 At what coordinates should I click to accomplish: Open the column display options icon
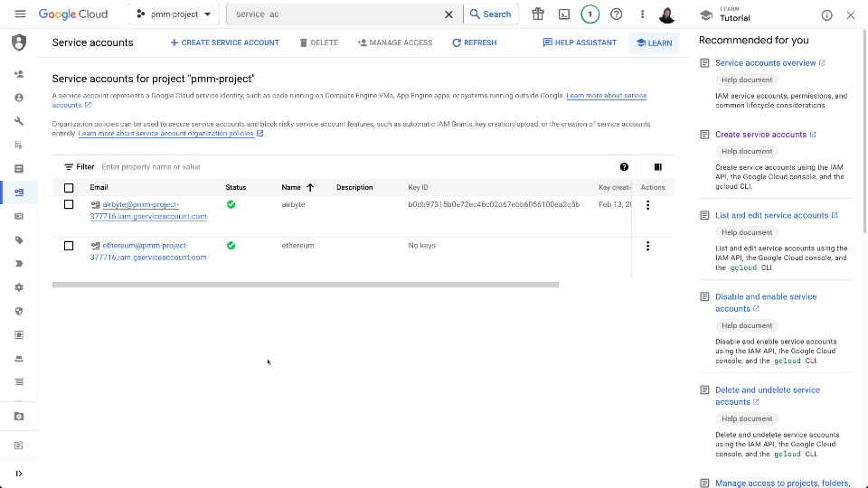(657, 167)
